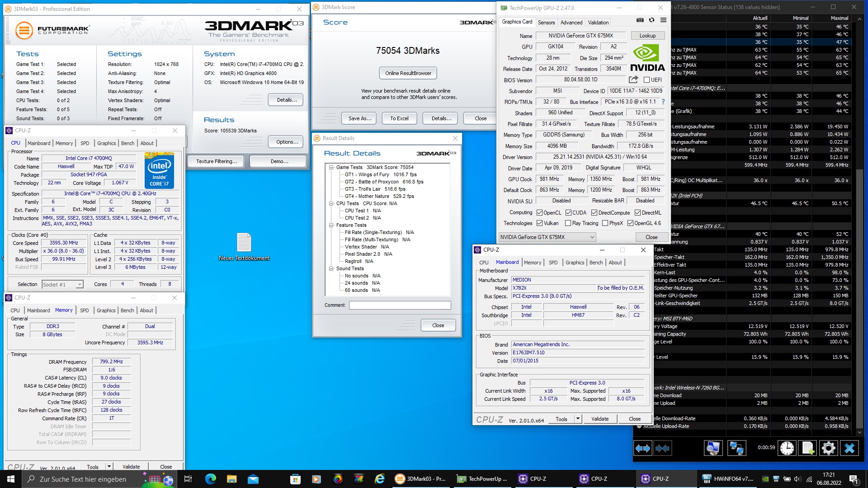Click Comment field in Result Details
Viewport: 868px width, 488px height.
click(x=400, y=305)
